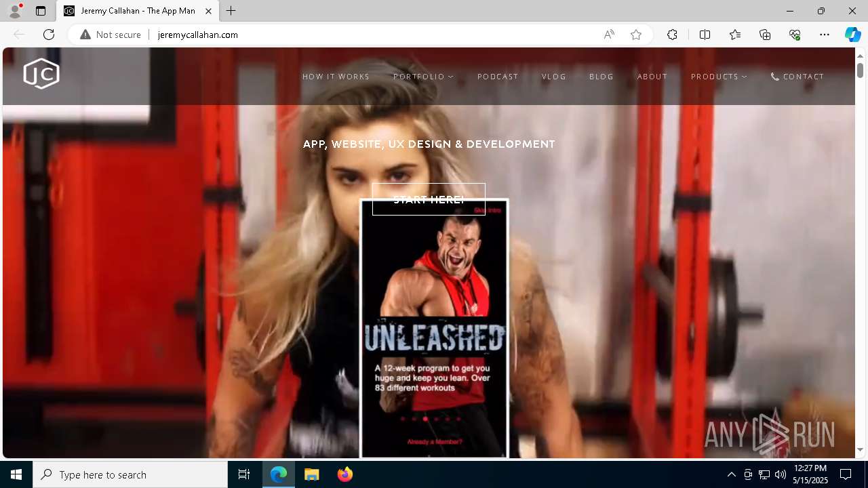Image resolution: width=868 pixels, height=488 pixels.
Task: Open volume control tray icon
Action: tap(781, 474)
